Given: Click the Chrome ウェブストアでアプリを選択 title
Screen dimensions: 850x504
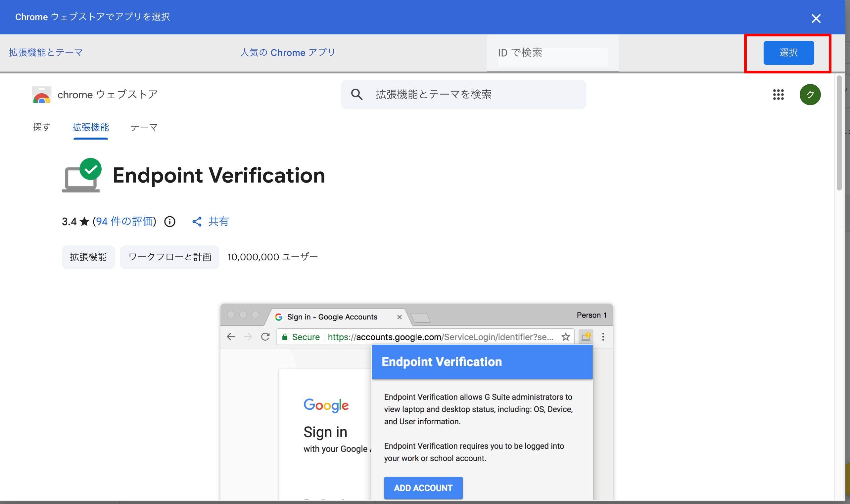Looking at the screenshot, I should 92,17.
